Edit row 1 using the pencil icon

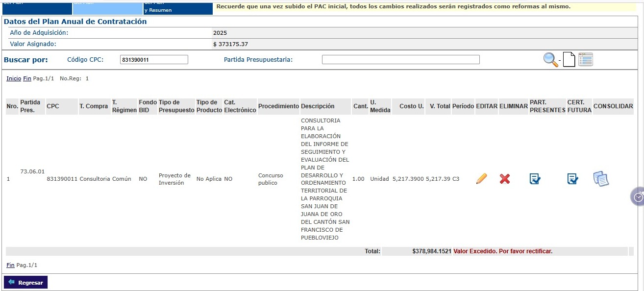[481, 179]
